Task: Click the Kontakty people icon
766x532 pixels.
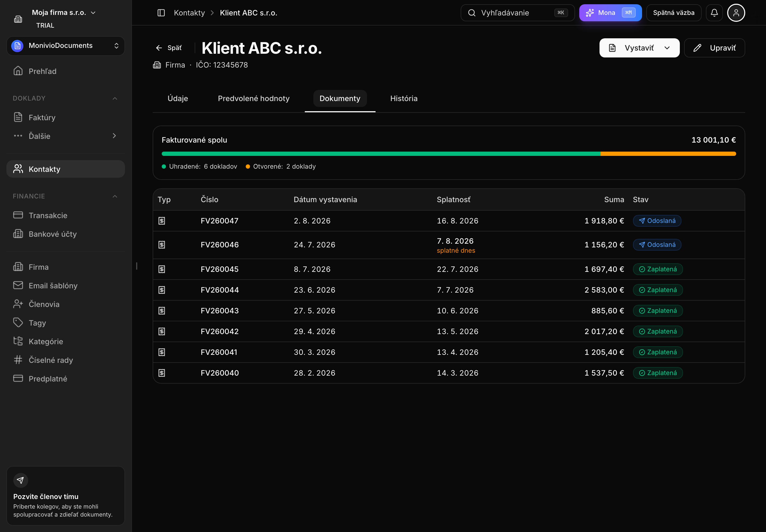Action: [18, 169]
